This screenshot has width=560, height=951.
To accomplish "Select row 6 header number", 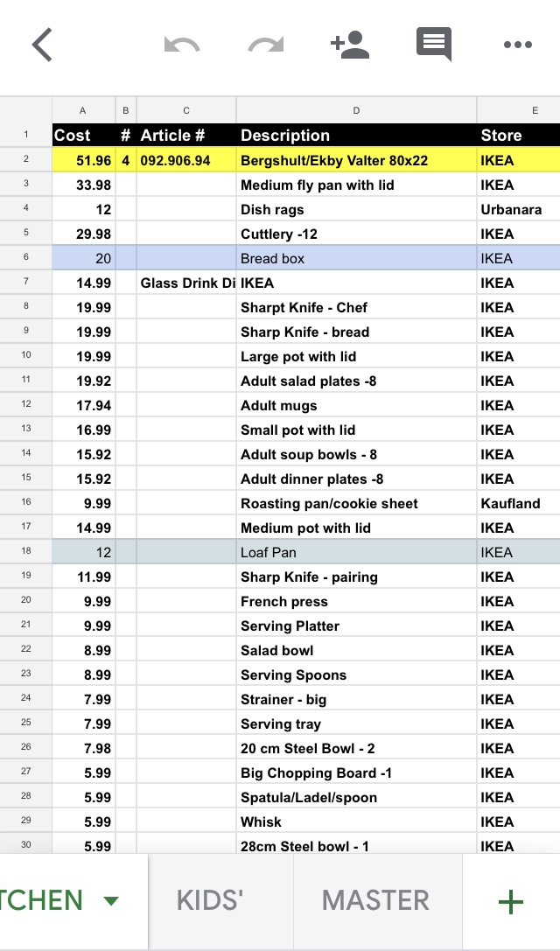I will point(26,258).
